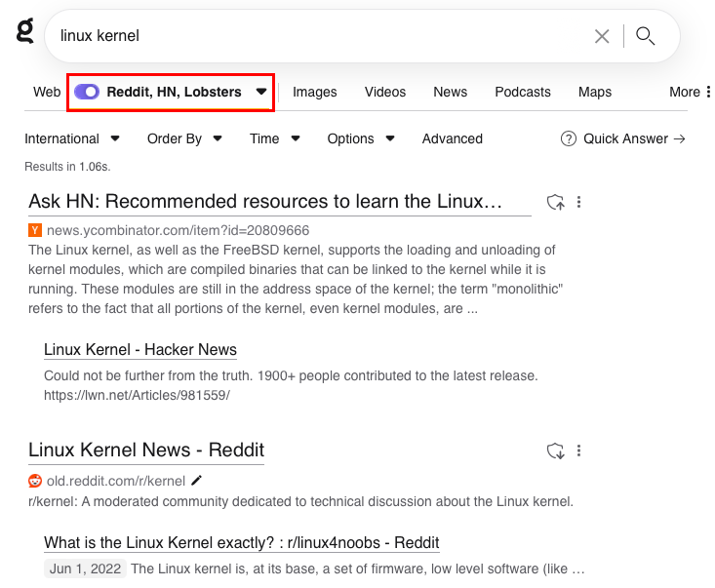This screenshot has width=715, height=588.
Task: Open the International region dropdown
Action: (71, 138)
